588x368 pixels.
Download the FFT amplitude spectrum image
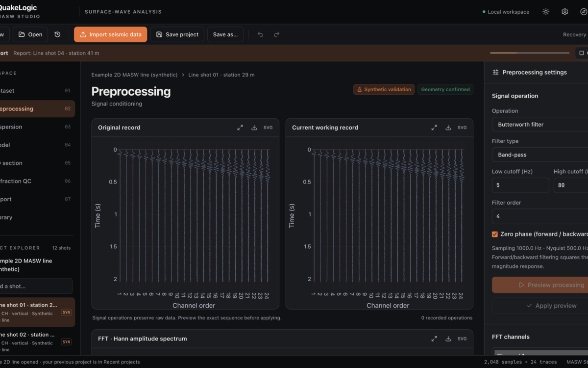coord(448,339)
